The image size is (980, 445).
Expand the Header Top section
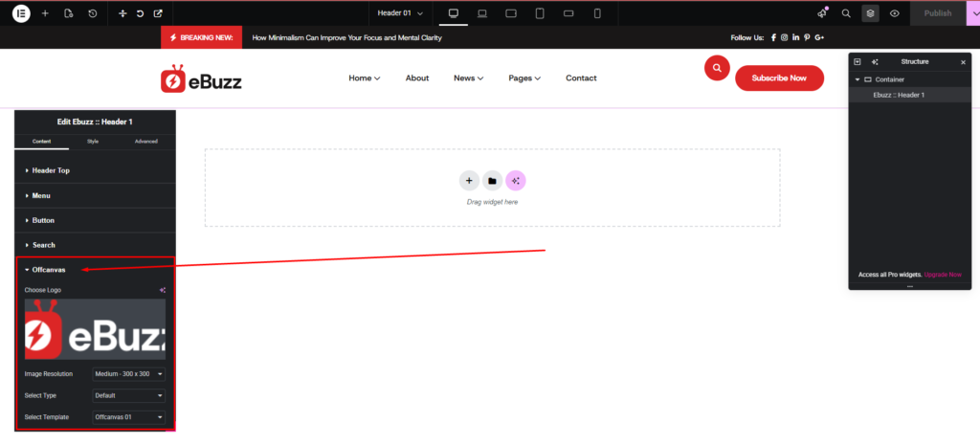click(x=51, y=170)
